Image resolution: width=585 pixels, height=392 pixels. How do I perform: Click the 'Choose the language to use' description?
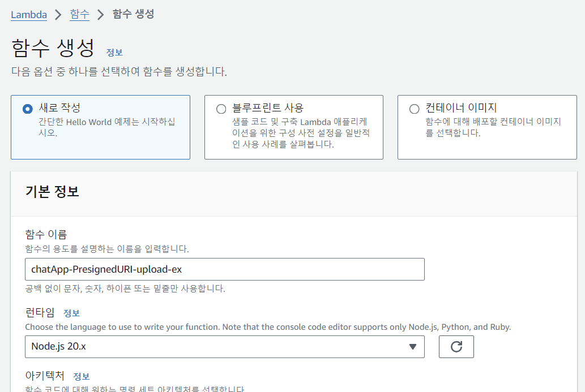point(268,327)
